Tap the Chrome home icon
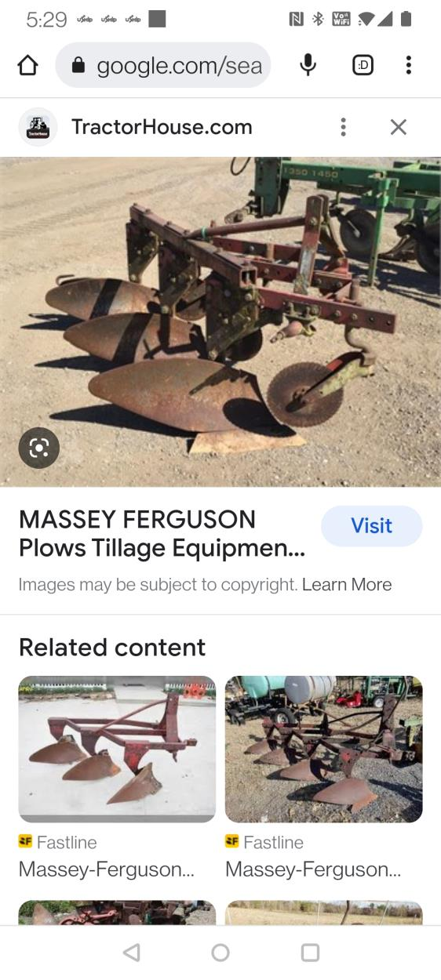This screenshot has height=980, width=441. (27, 65)
